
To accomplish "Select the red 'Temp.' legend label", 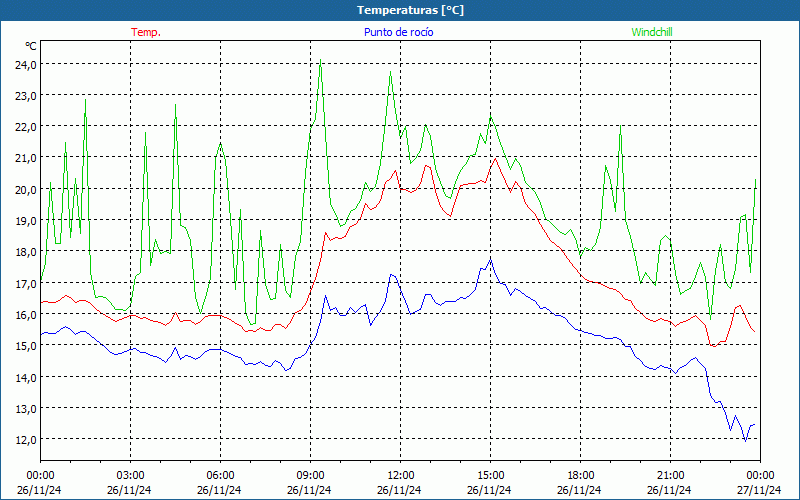I will pyautogui.click(x=146, y=32).
